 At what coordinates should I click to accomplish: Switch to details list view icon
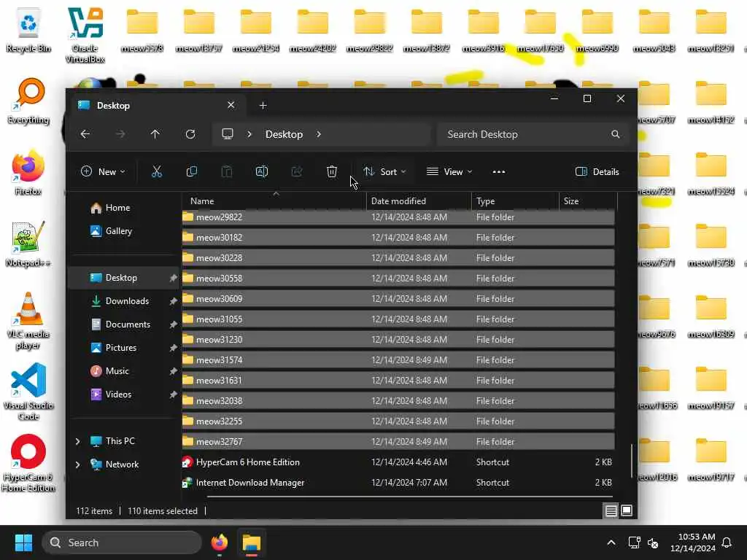coord(611,511)
